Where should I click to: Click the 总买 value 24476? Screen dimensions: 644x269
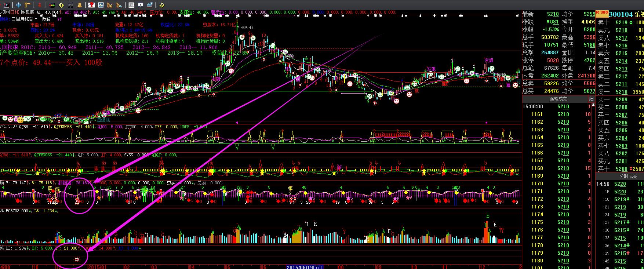(551, 91)
